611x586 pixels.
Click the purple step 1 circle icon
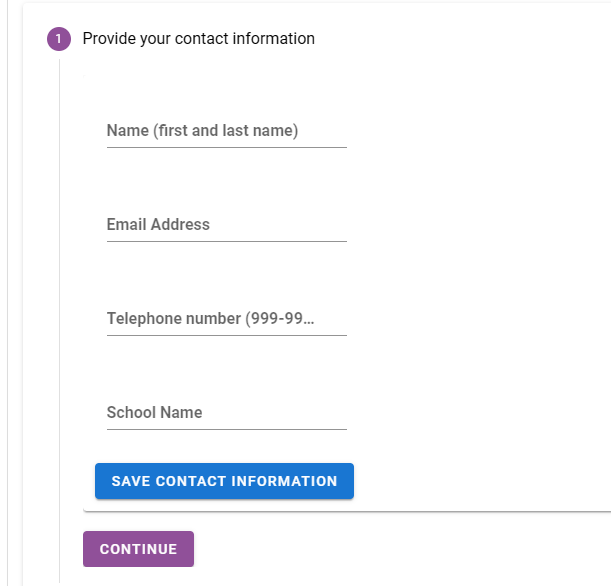[x=58, y=39]
